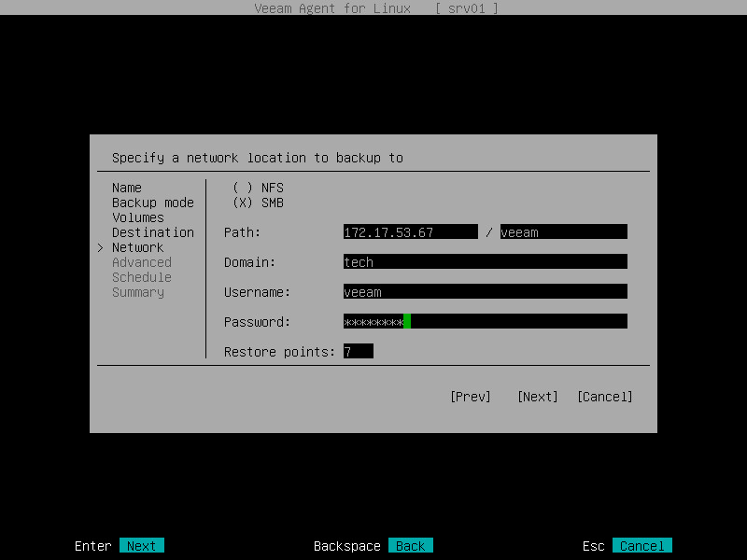Screen dimensions: 747x560
Task: Open the Advanced wizard step
Action: [x=142, y=262]
